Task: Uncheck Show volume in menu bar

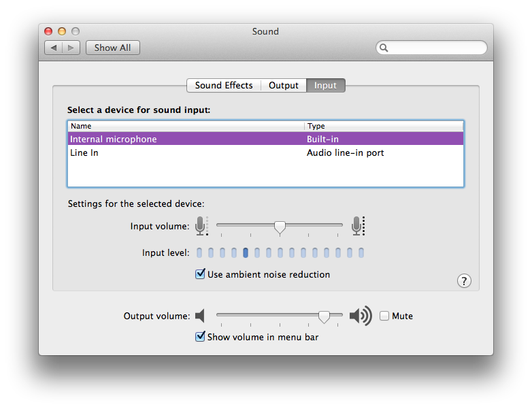Action: tap(200, 337)
